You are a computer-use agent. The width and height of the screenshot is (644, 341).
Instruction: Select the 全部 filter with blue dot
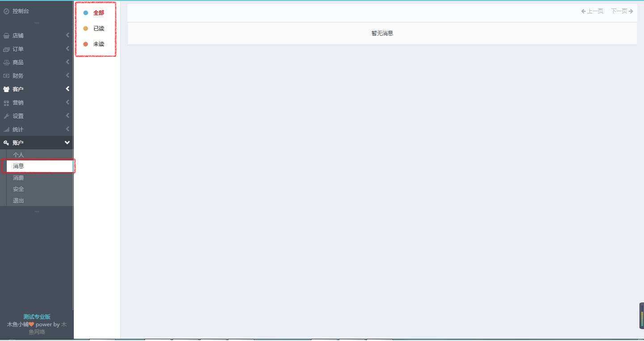click(98, 13)
